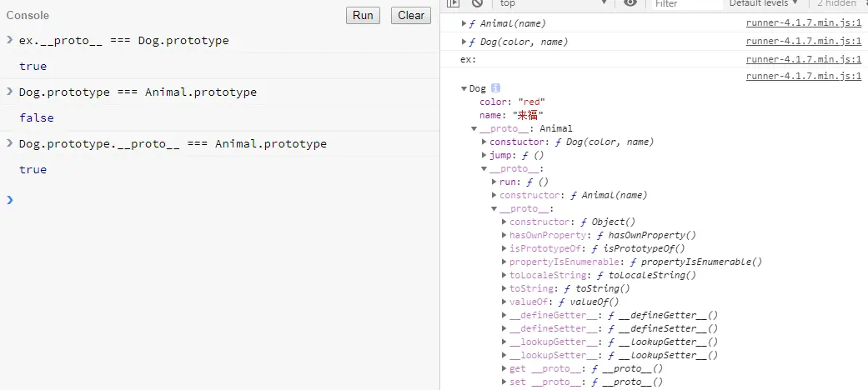The width and height of the screenshot is (868, 390).
Task: Expand the constuctor: ƒ Dog(color, name) property
Action: tap(484, 142)
